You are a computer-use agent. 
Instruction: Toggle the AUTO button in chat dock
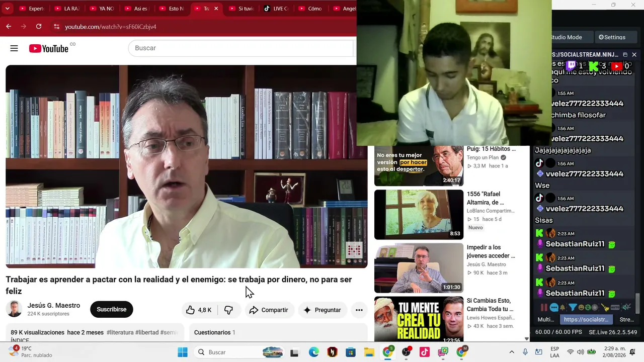click(x=615, y=307)
